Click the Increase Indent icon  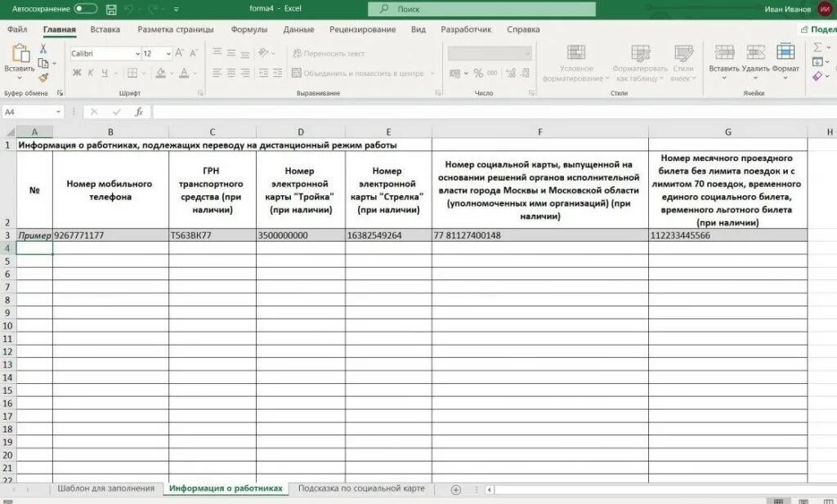(278, 73)
